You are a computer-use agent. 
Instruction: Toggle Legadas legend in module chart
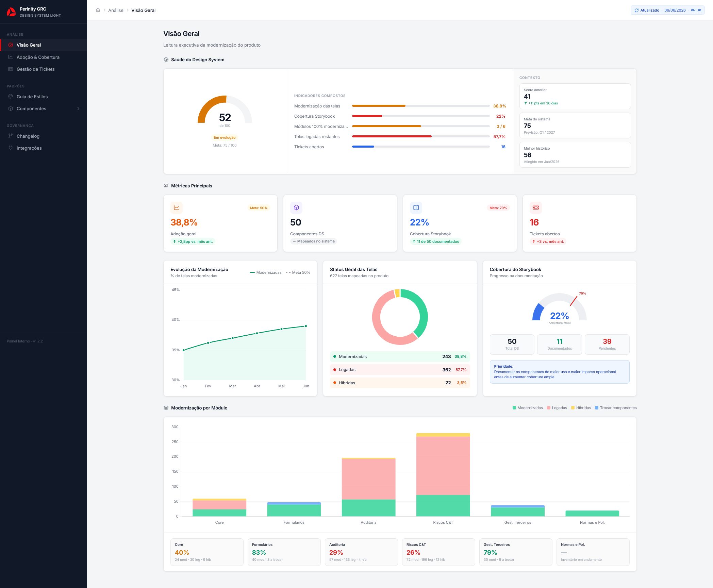tap(557, 408)
